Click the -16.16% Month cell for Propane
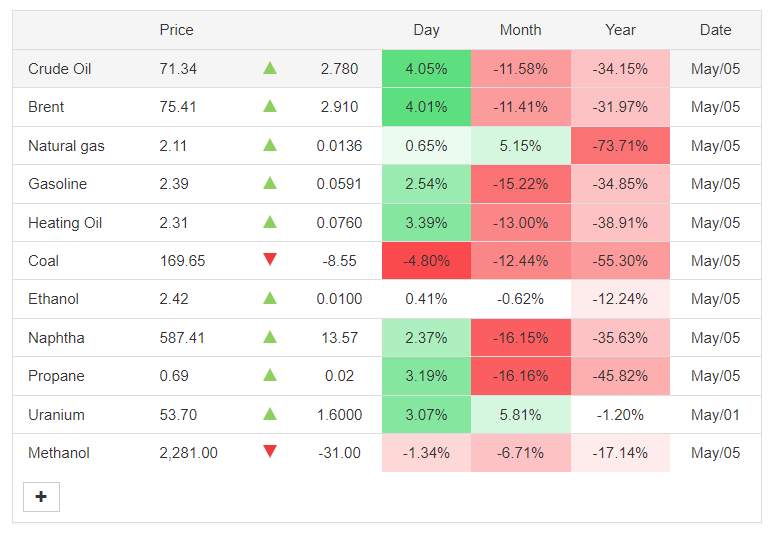 pos(521,376)
